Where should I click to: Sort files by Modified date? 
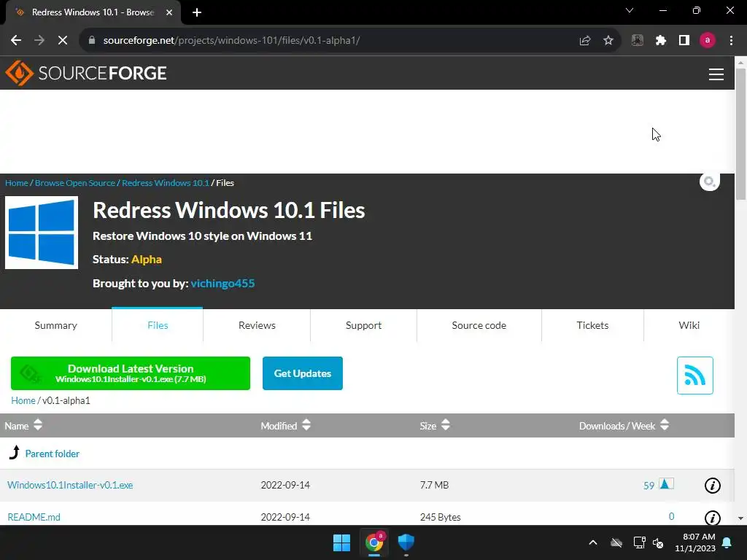pos(285,426)
